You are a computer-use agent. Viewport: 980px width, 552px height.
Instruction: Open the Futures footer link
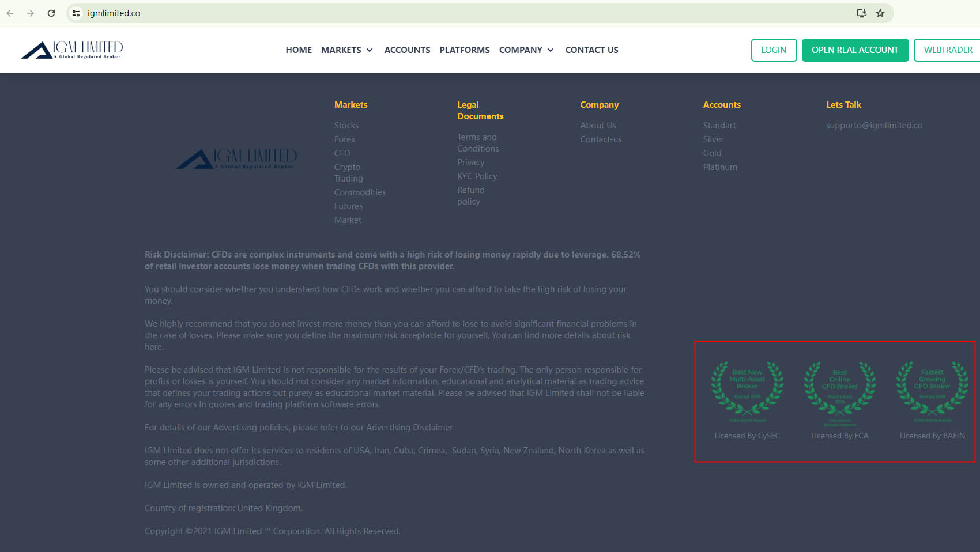349,206
